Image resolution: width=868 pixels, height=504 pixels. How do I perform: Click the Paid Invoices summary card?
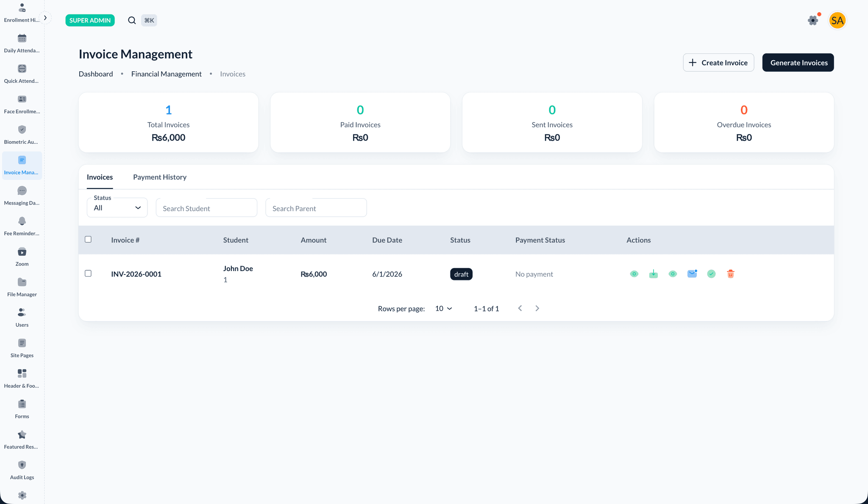[x=360, y=123]
